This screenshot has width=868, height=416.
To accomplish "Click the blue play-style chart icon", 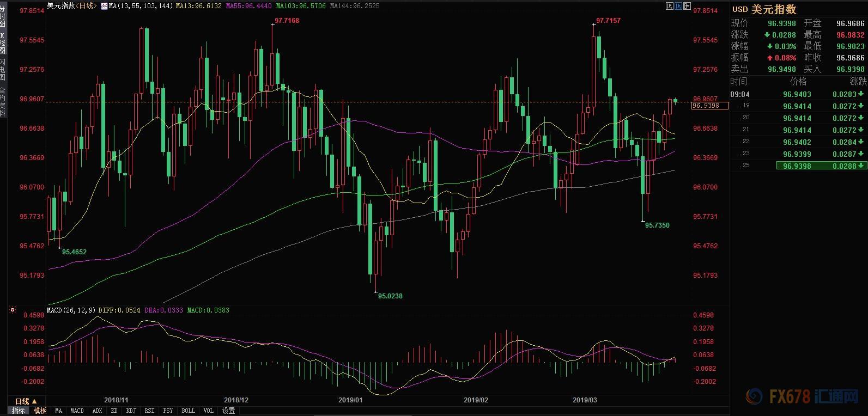I will 678,6.
